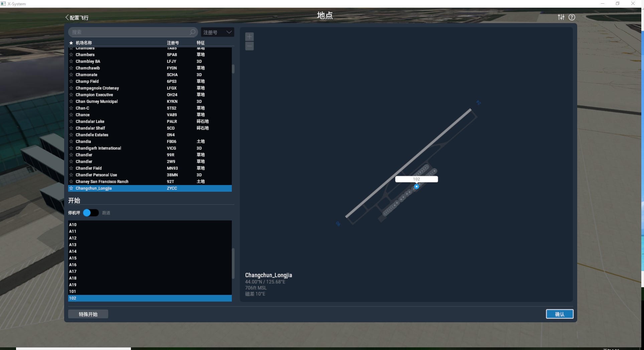644x350 pixels.
Task: Select Chandler Field row
Action: [150, 168]
